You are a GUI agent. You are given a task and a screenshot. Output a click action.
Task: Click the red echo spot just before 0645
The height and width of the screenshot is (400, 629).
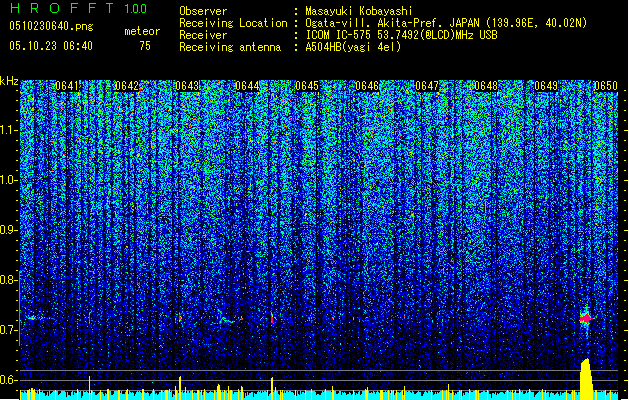click(x=272, y=318)
